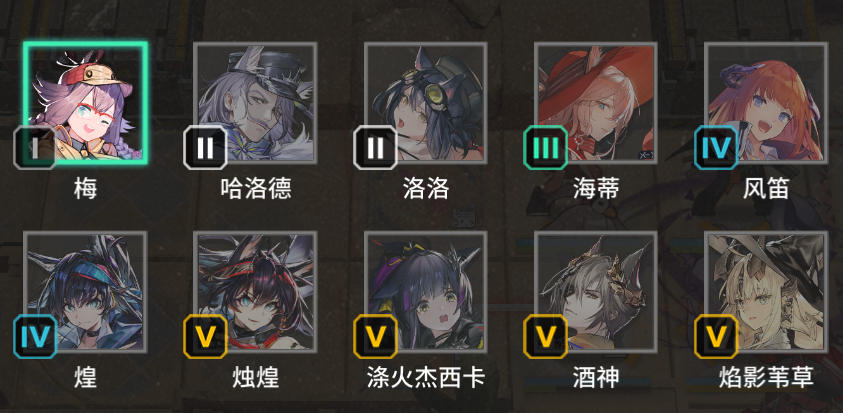The width and height of the screenshot is (843, 413).
Task: Select the 风笛 orange-haired operator portrait
Action: 766,103
